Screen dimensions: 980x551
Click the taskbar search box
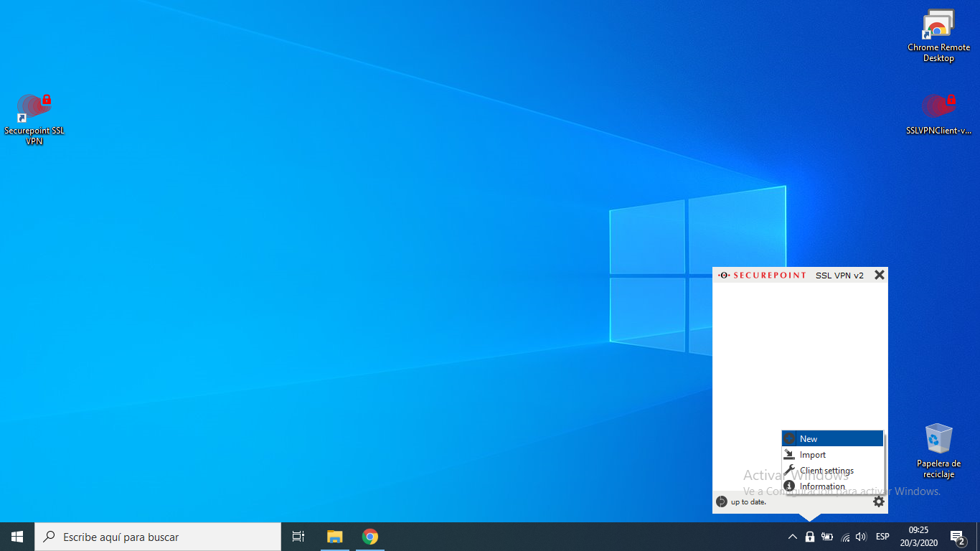[158, 537]
